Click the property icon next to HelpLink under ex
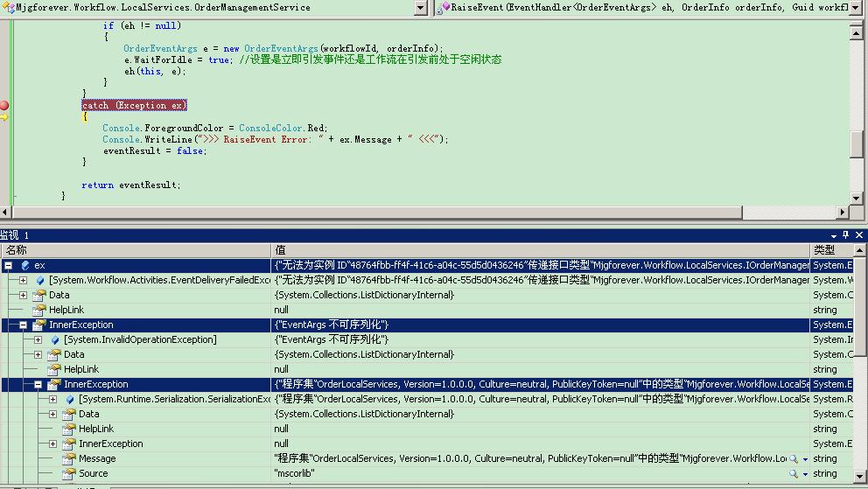This screenshot has width=868, height=489. tap(39, 310)
